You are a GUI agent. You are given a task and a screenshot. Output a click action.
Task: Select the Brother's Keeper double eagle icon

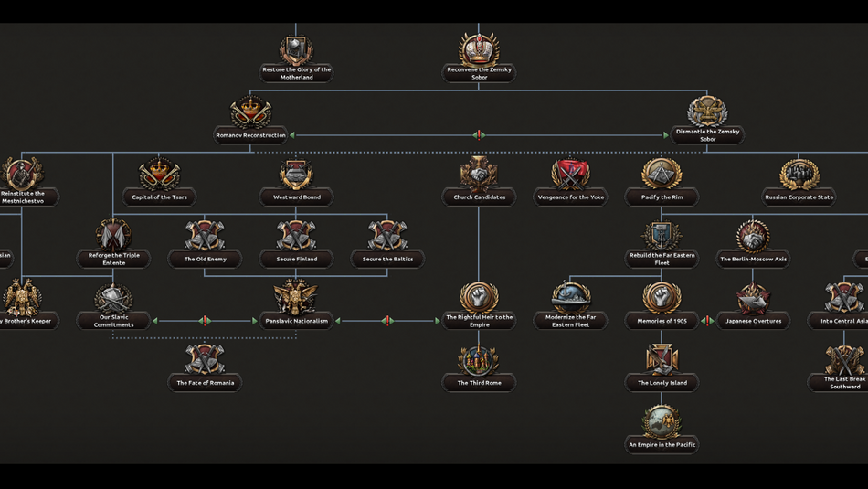pyautogui.click(x=22, y=297)
